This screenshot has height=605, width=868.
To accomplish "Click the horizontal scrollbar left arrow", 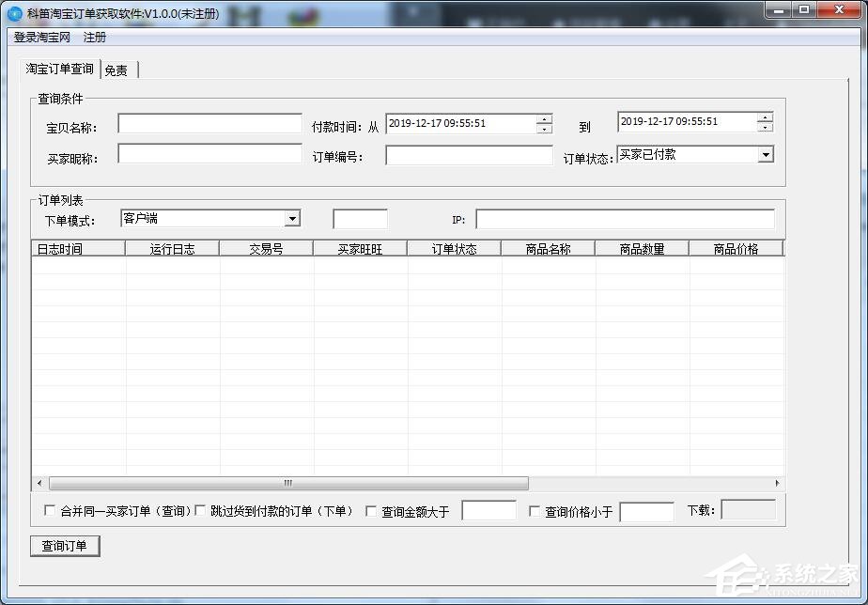I will tap(39, 483).
